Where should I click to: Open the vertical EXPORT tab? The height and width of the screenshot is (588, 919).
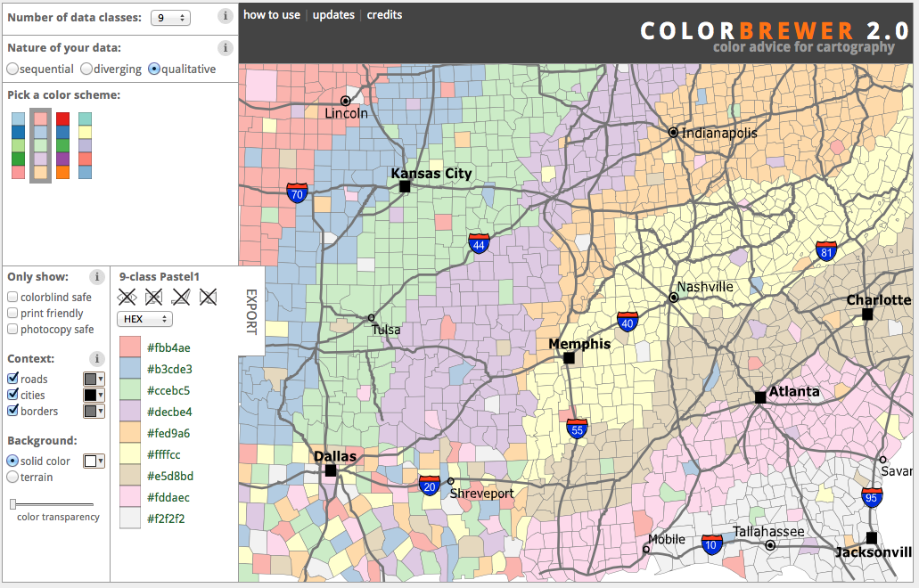coord(250,312)
